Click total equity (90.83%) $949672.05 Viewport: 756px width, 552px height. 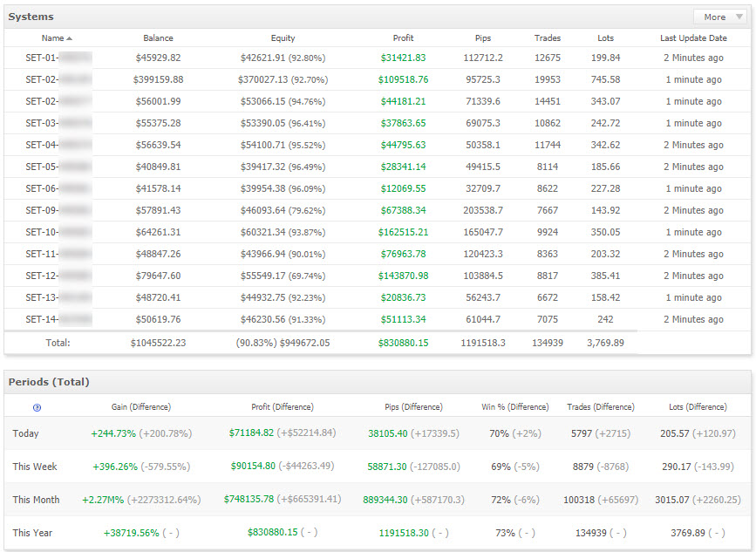pyautogui.click(x=283, y=343)
